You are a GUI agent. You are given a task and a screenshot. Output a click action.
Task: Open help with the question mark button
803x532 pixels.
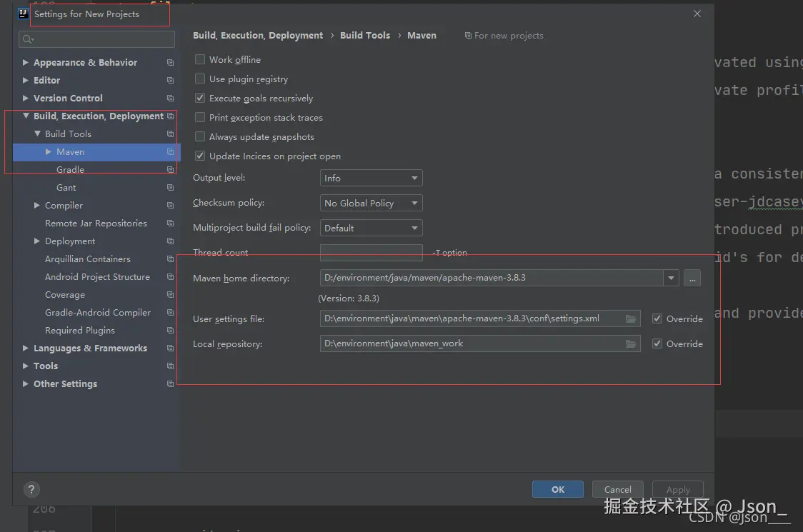pyautogui.click(x=31, y=489)
